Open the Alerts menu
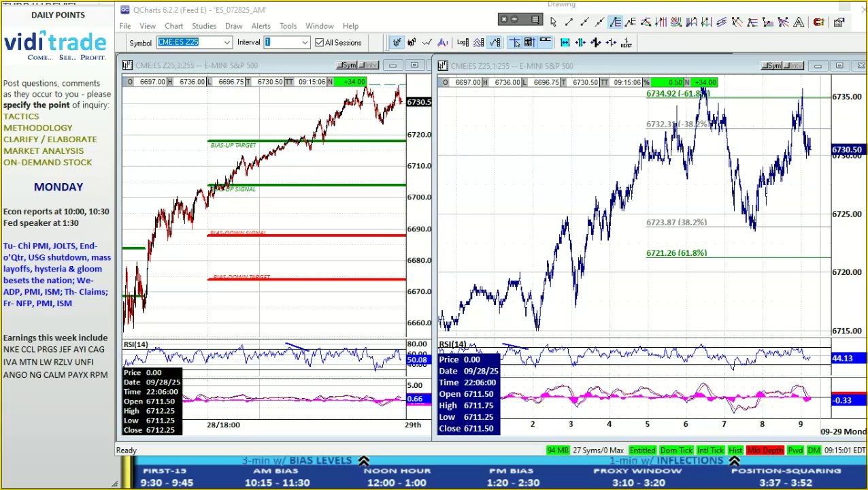This screenshot has width=868, height=490. (261, 26)
